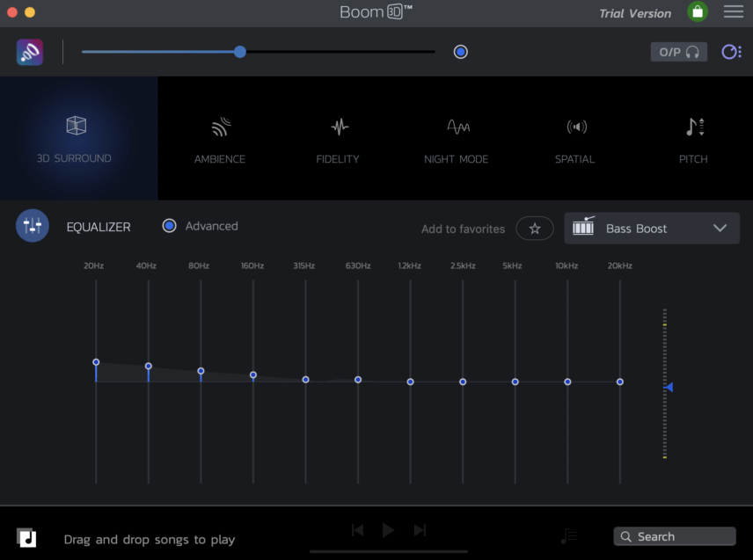Toggle the Advanced equalizer radio button
The width and height of the screenshot is (753, 560).
tap(169, 226)
